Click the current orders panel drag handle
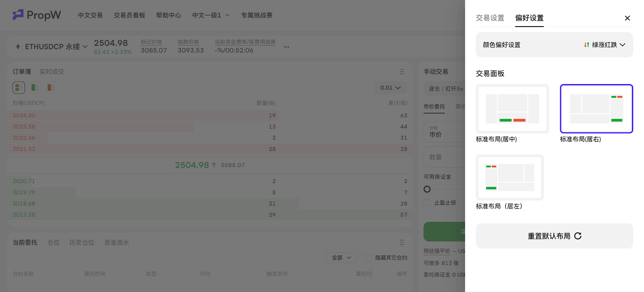This screenshot has height=292, width=644. pos(402,243)
